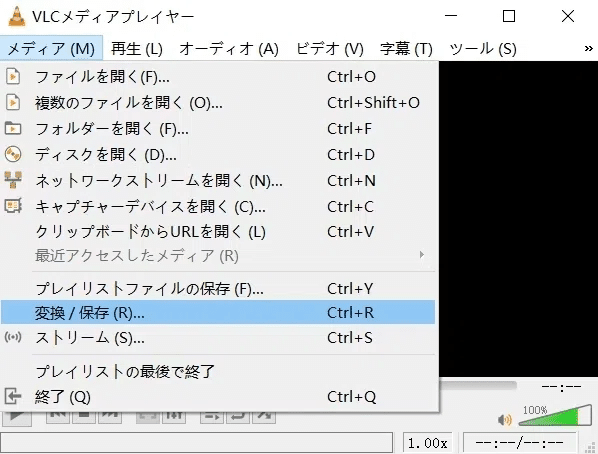The width and height of the screenshot is (598, 454).
Task: Click the Stream (ストリーム) broadcast icon
Action: [x=13, y=337]
